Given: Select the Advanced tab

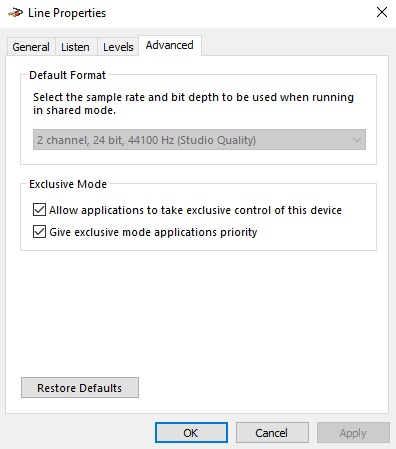Looking at the screenshot, I should point(170,45).
